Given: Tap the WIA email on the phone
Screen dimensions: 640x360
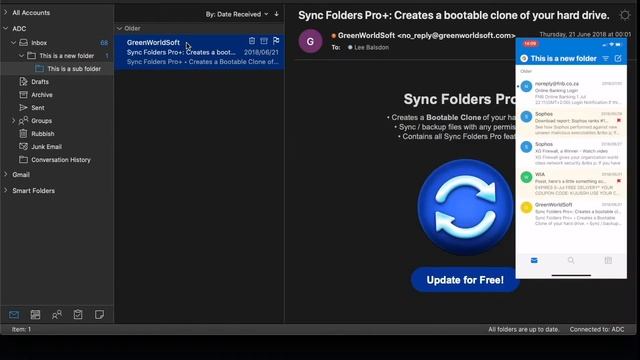Looking at the screenshot, I should click(571, 183).
